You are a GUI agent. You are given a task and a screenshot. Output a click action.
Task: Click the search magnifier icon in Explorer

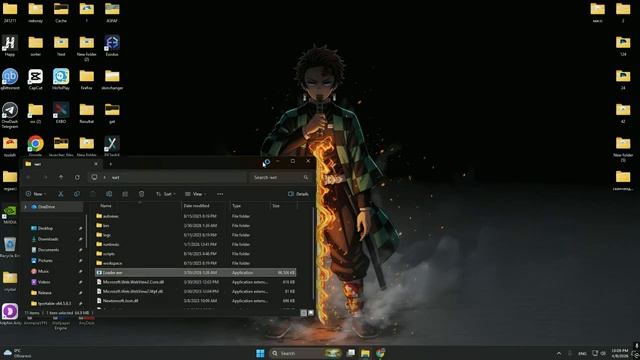coord(306,177)
